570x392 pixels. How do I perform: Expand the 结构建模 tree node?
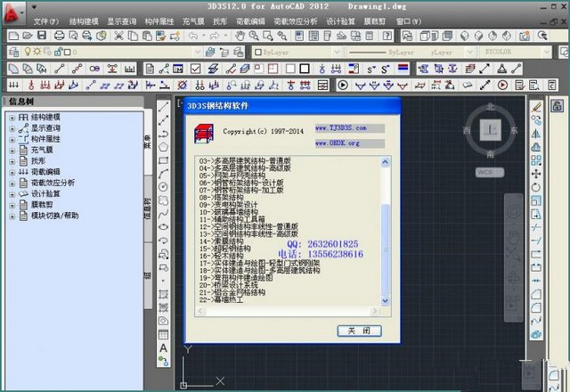(x=12, y=118)
